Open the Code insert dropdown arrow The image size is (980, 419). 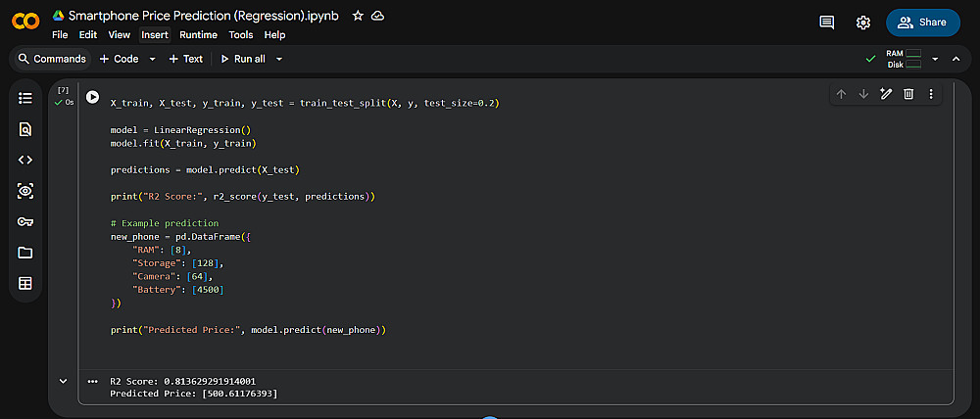pos(152,59)
